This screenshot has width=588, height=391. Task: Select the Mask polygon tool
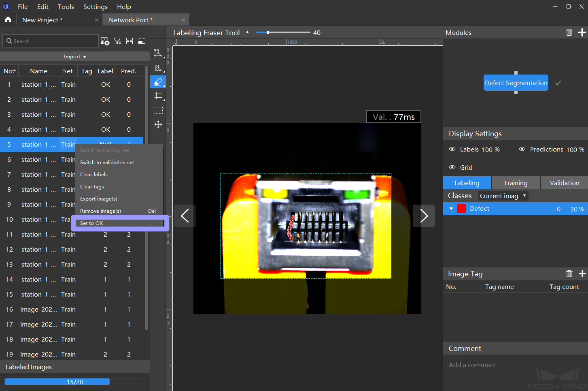[x=158, y=68]
